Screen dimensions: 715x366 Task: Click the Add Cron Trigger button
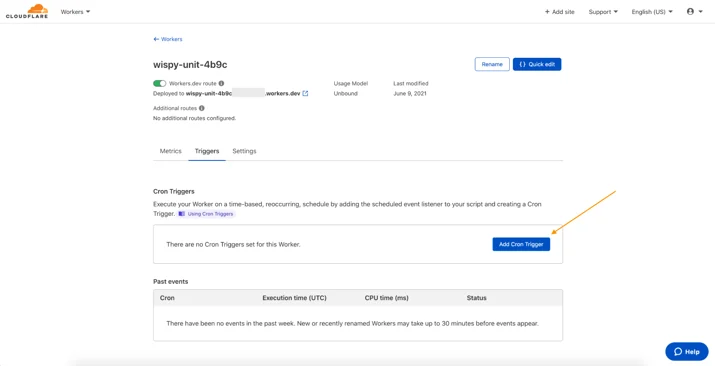click(x=521, y=244)
